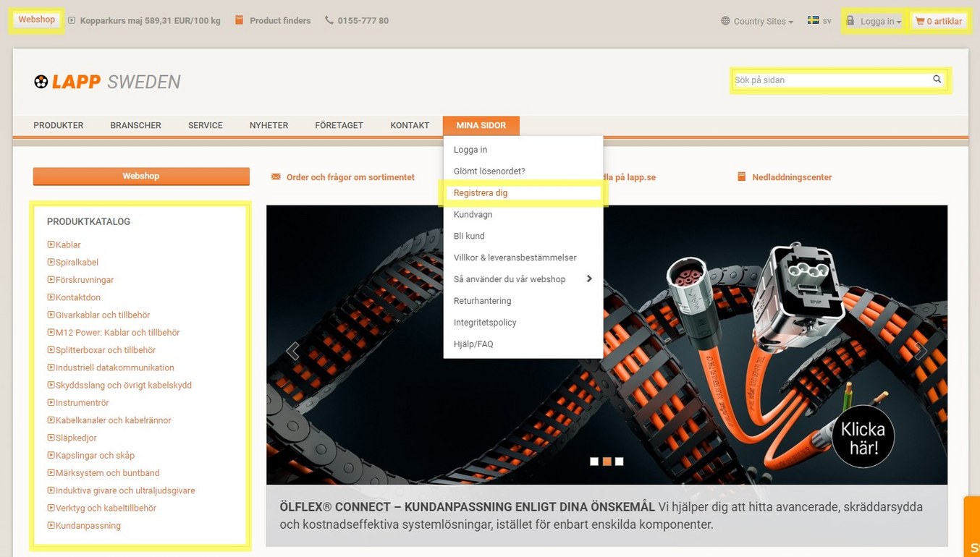
Task: Open the Country Sites dropdown
Action: [757, 21]
